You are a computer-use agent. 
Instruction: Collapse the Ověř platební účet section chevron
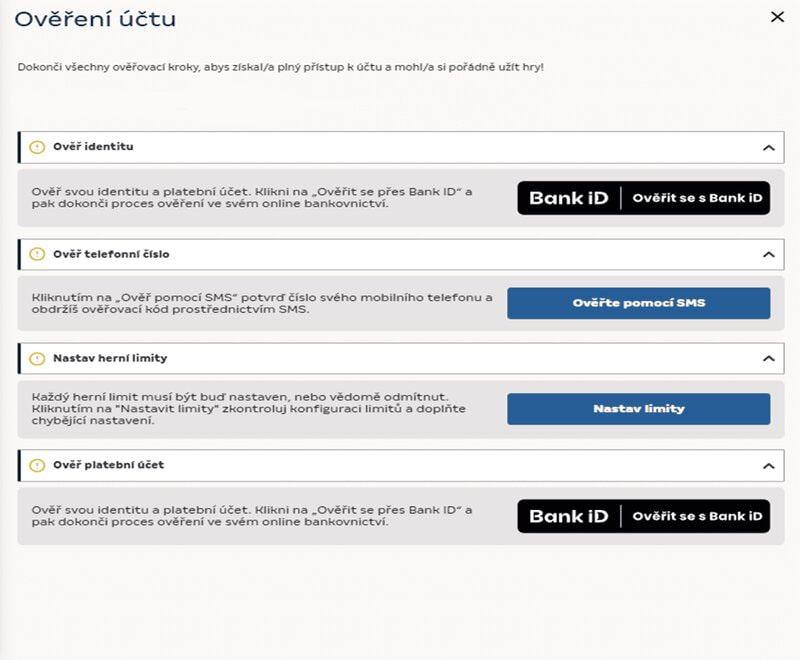(768, 466)
